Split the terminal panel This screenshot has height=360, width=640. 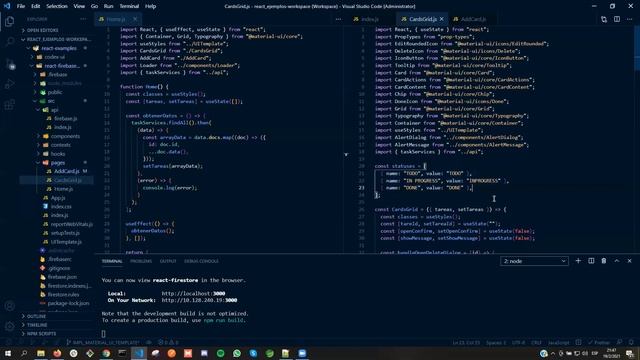591,261
